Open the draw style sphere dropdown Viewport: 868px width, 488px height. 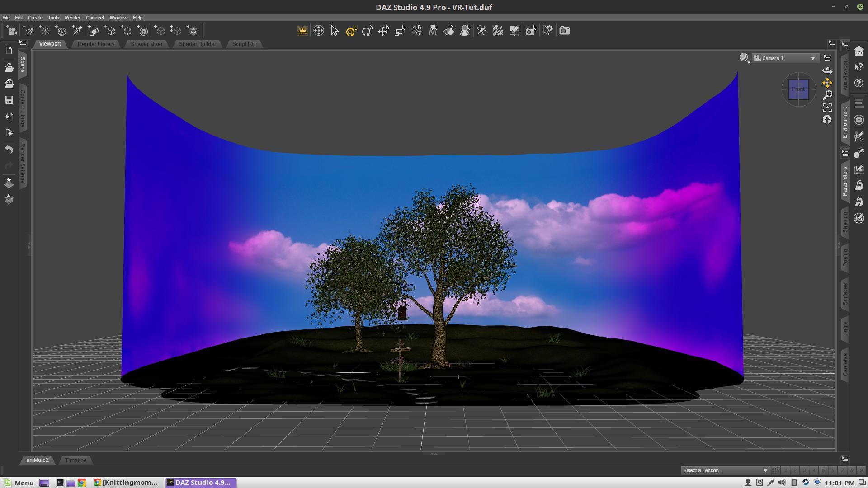(744, 58)
